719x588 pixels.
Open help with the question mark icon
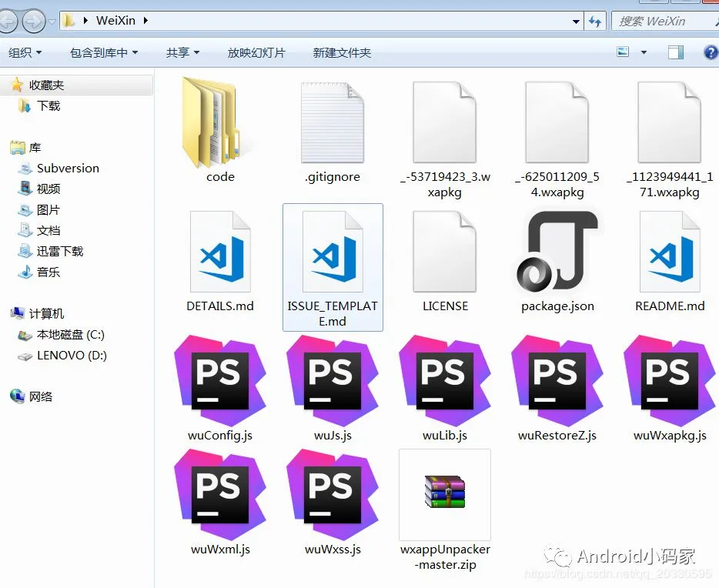(x=711, y=52)
